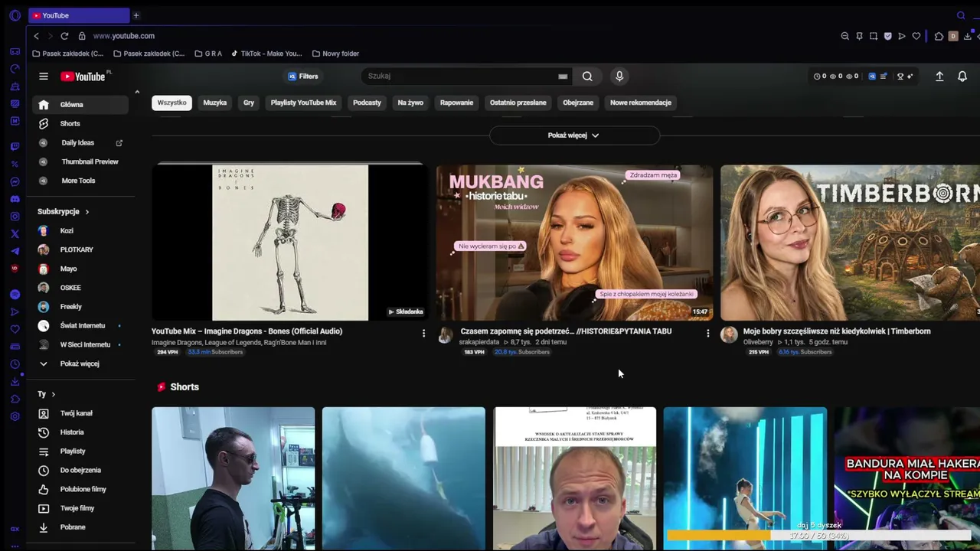Expand 'Pokaż więcej' above the video row
This screenshot has height=551, width=980.
[573, 135]
